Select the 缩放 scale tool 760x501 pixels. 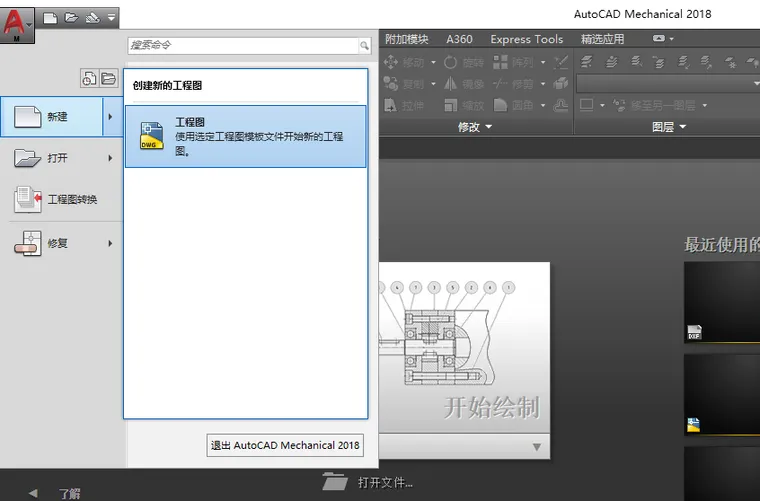[x=464, y=106]
